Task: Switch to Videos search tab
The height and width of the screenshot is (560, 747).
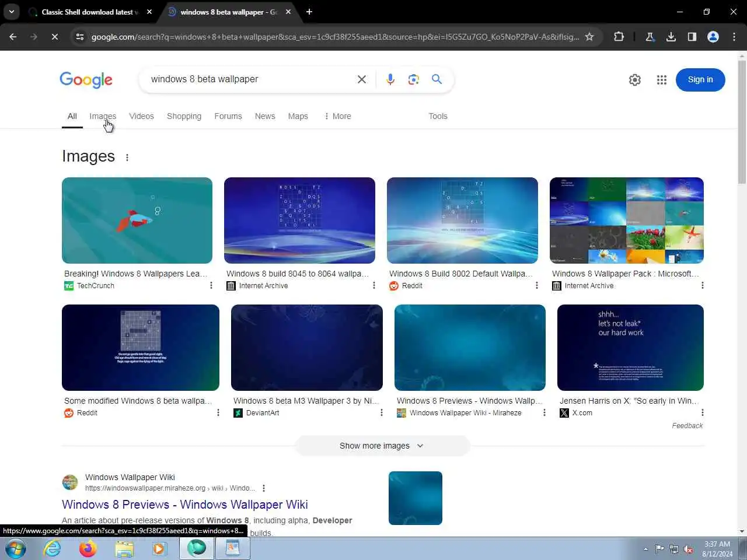Action: [x=141, y=116]
